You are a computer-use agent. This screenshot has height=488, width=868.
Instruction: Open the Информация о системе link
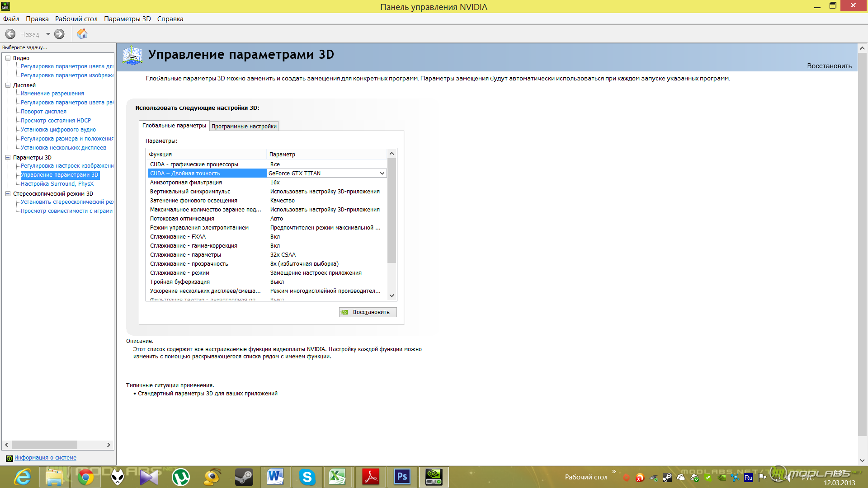(45, 458)
